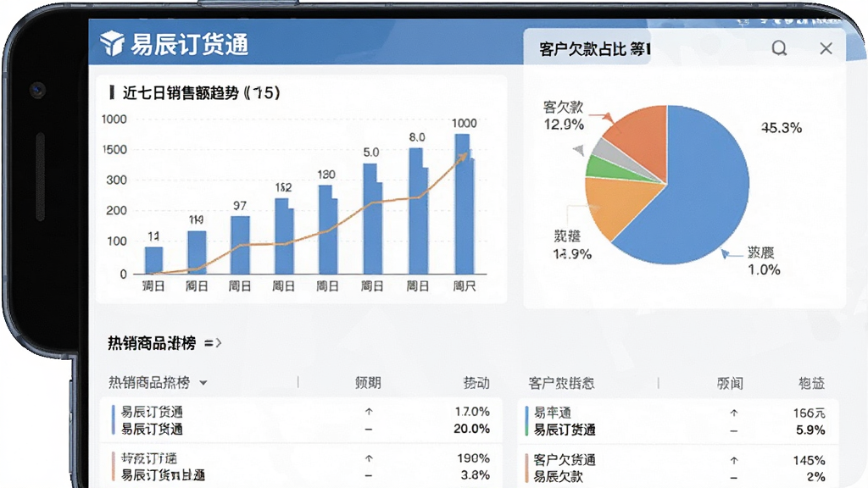Click the 易辰订货通 app title
Viewport: 868px width, 488px height.
pos(189,44)
